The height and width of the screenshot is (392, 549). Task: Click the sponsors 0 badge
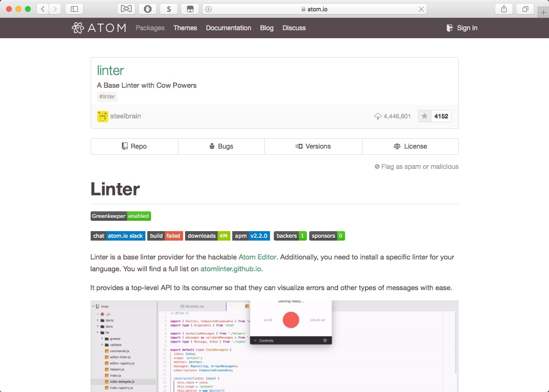pyautogui.click(x=327, y=236)
